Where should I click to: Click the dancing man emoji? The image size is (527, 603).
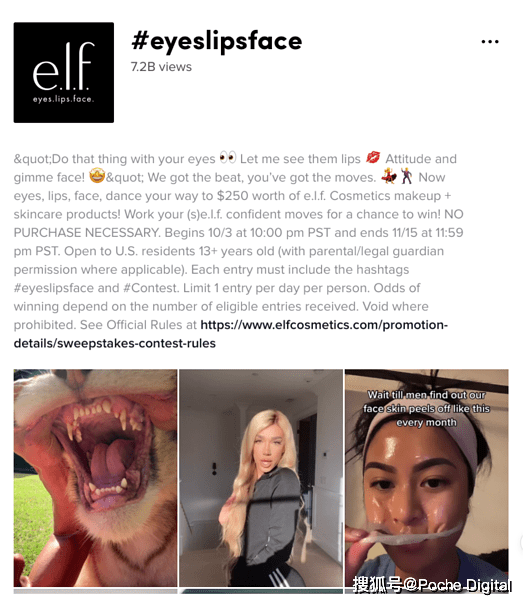406,177
